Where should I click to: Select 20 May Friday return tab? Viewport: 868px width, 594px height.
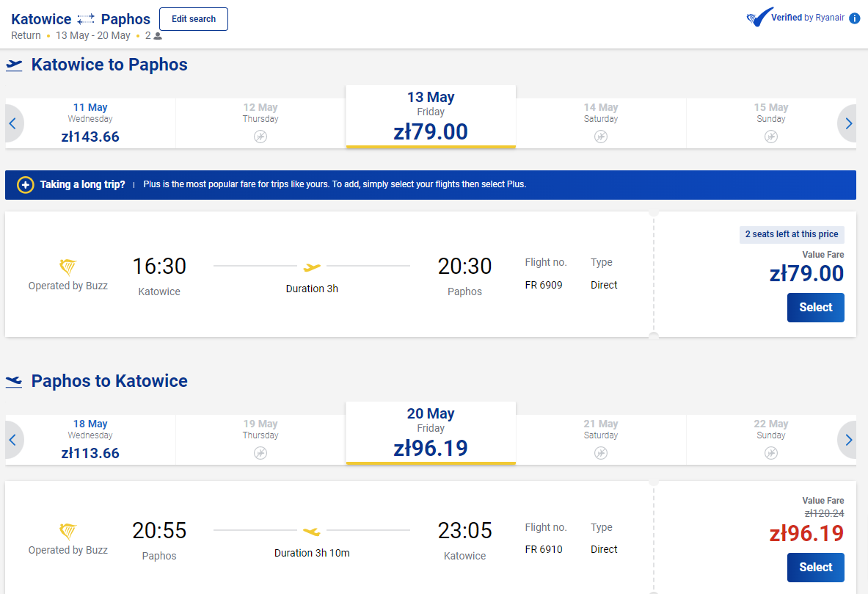coord(431,433)
